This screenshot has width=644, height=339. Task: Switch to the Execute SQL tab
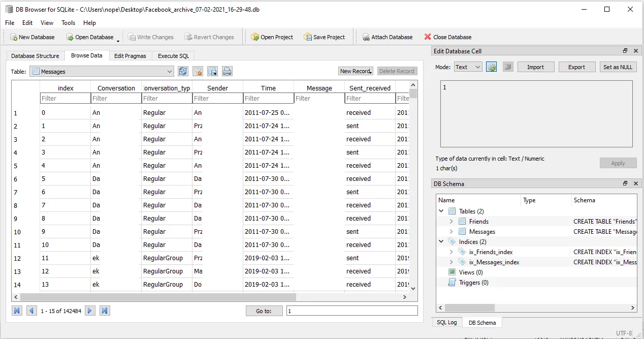tap(173, 55)
